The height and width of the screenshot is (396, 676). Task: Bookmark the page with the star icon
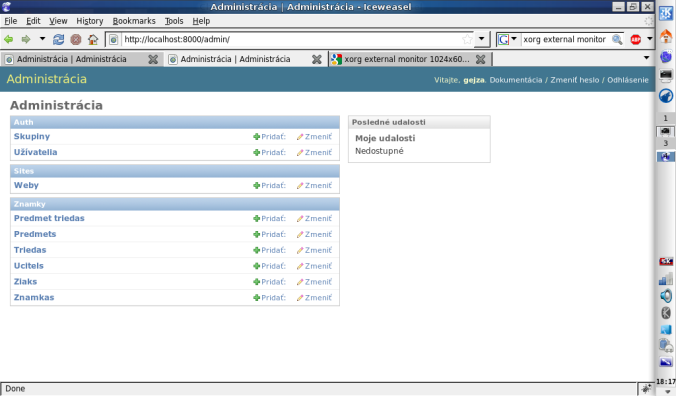467,39
